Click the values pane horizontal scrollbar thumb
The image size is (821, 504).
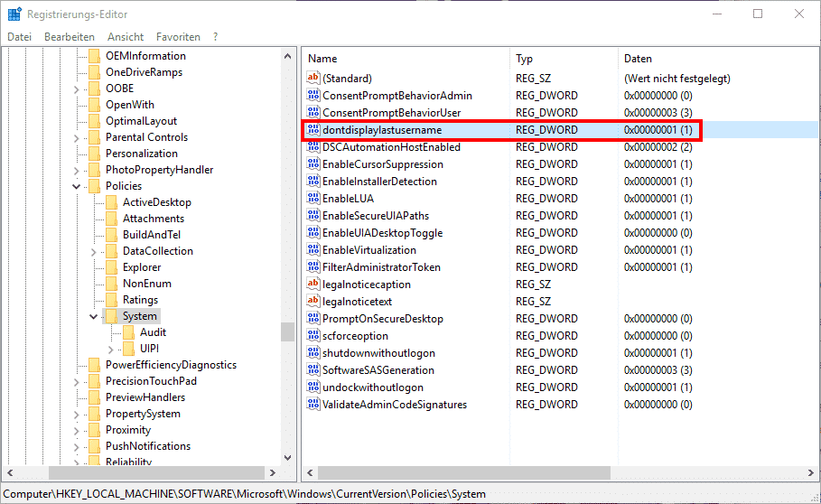pos(464,472)
